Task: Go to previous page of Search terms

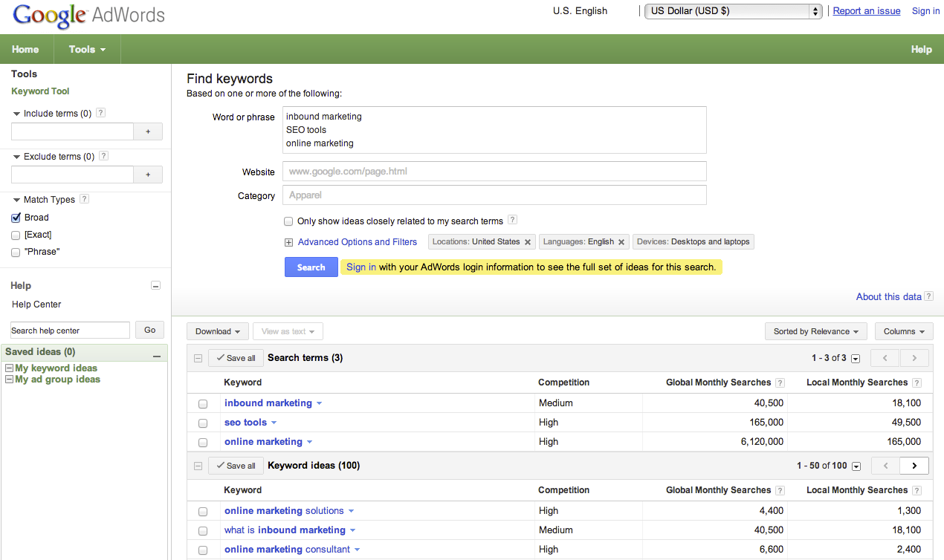Action: pyautogui.click(x=885, y=358)
